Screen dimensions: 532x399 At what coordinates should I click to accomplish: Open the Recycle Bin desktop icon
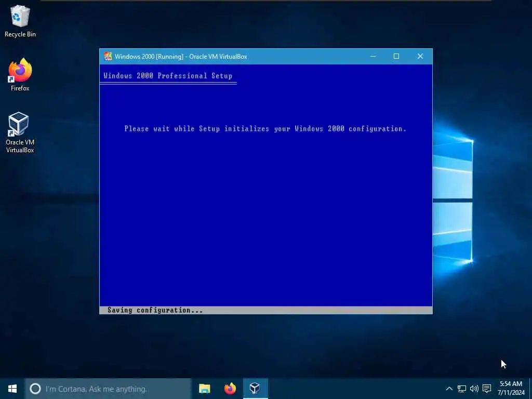click(x=20, y=21)
